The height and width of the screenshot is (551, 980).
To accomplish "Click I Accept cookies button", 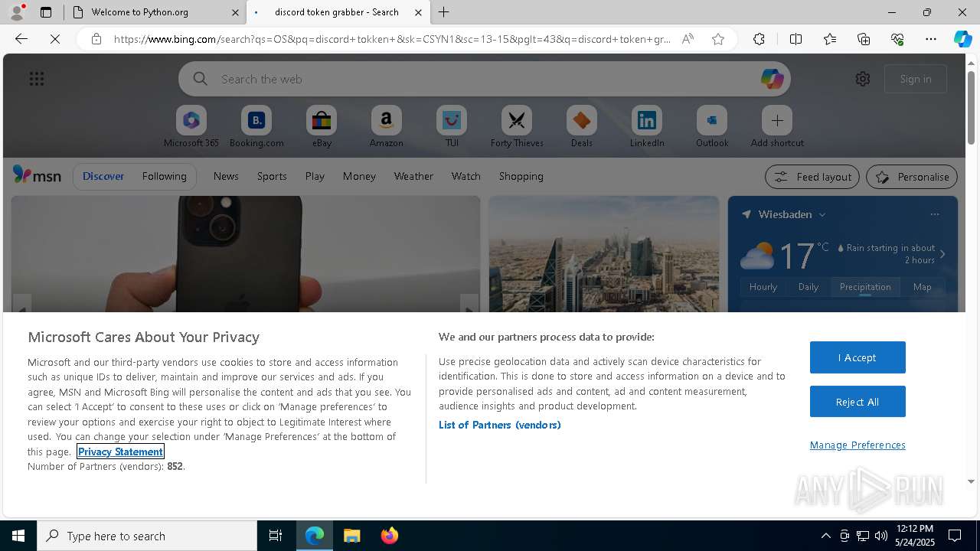I will 857,357.
